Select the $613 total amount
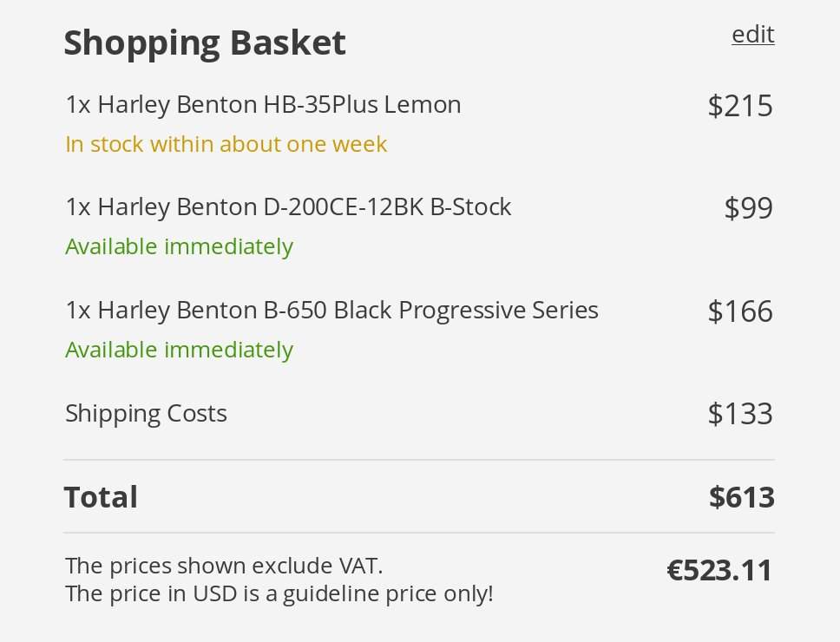 click(x=741, y=497)
